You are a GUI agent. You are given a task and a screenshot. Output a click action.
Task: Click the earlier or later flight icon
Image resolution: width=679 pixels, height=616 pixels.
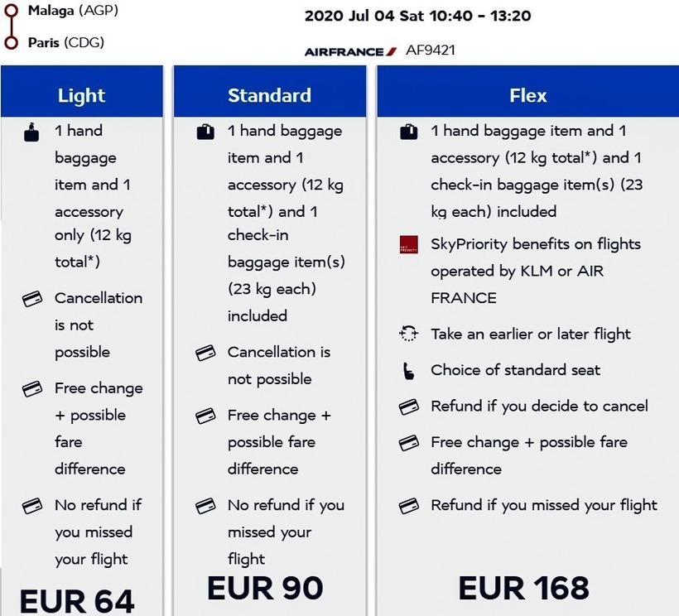[x=408, y=334]
